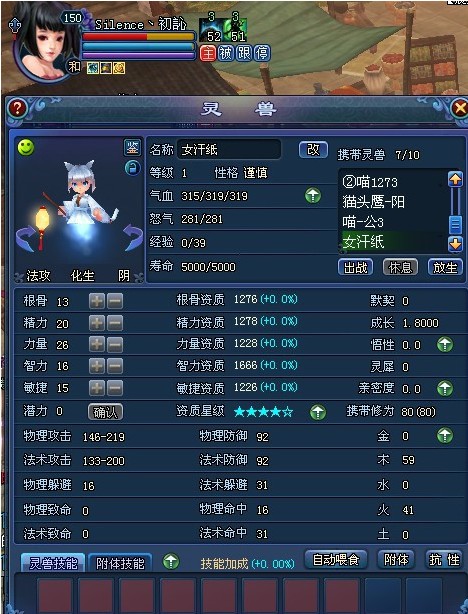Click the 鉴 appraise icon on pet portrait
468x614 pixels.
point(132,148)
